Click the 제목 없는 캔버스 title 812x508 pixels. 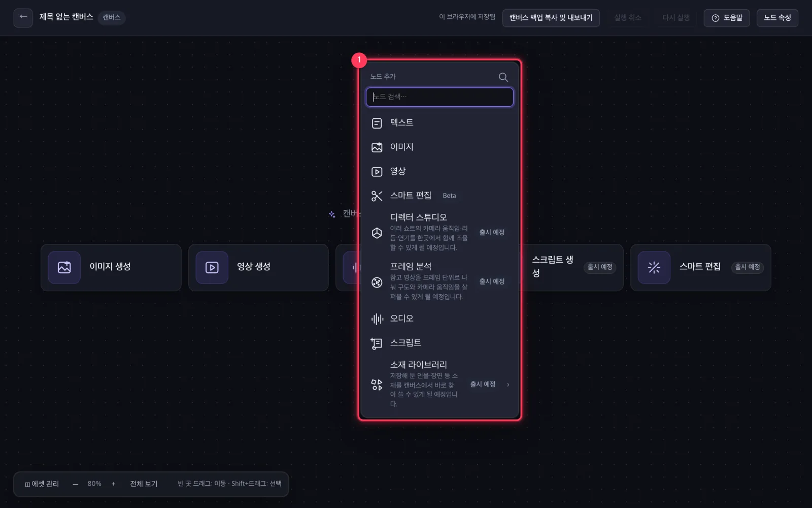click(x=66, y=17)
